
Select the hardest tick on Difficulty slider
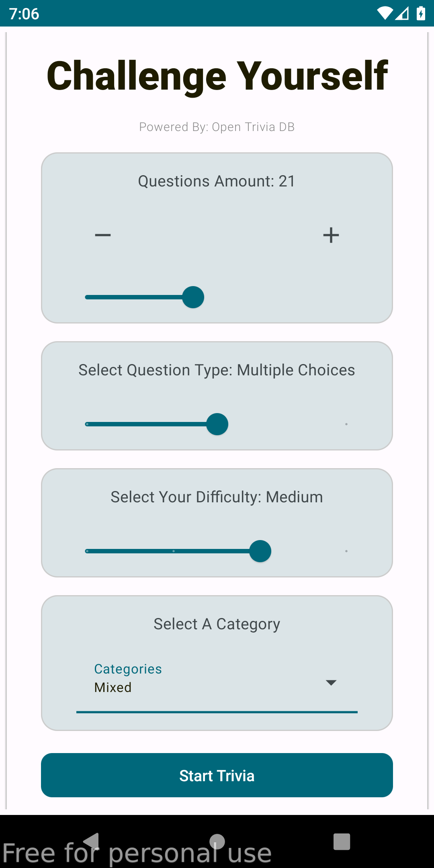(346, 551)
